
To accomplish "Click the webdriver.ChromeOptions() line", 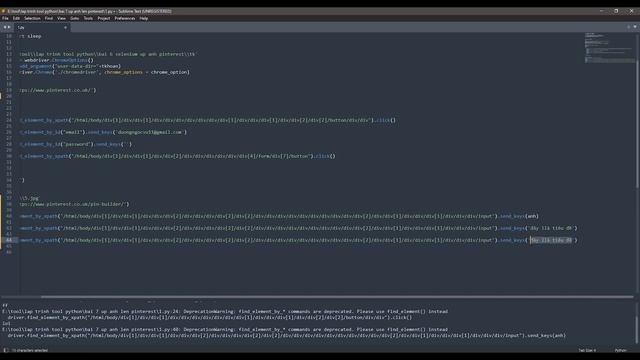I will click(x=56, y=60).
